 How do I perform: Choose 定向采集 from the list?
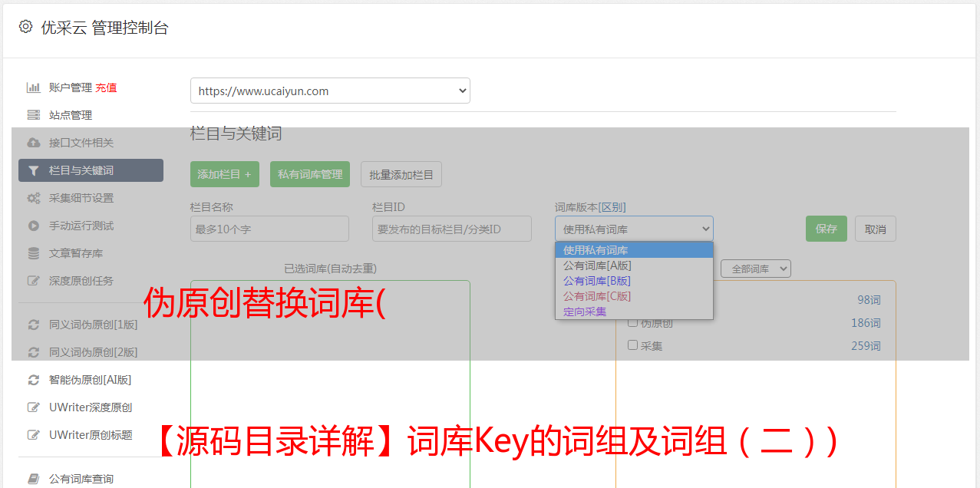coord(634,312)
